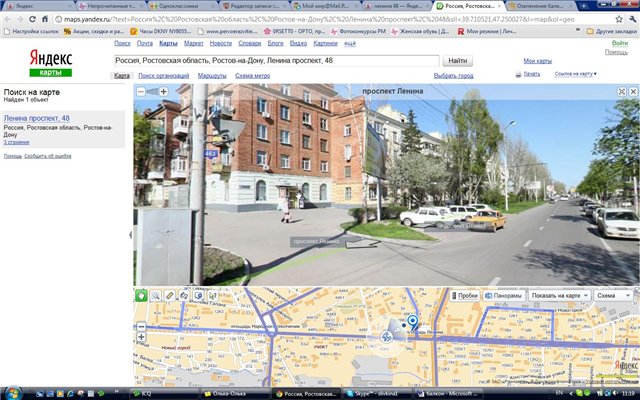Open the Мои резюме bookmark
Viewport: 640px width, 400px height.
(x=487, y=31)
